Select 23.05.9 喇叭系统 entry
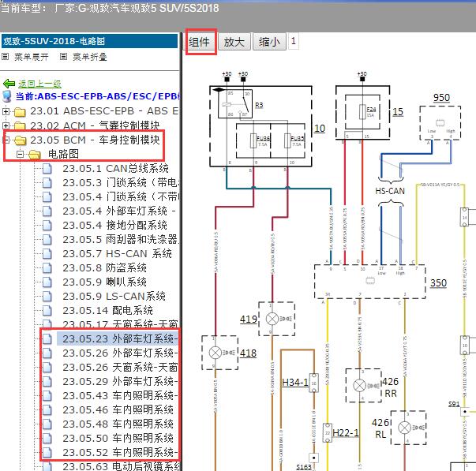 pyautogui.click(x=104, y=282)
